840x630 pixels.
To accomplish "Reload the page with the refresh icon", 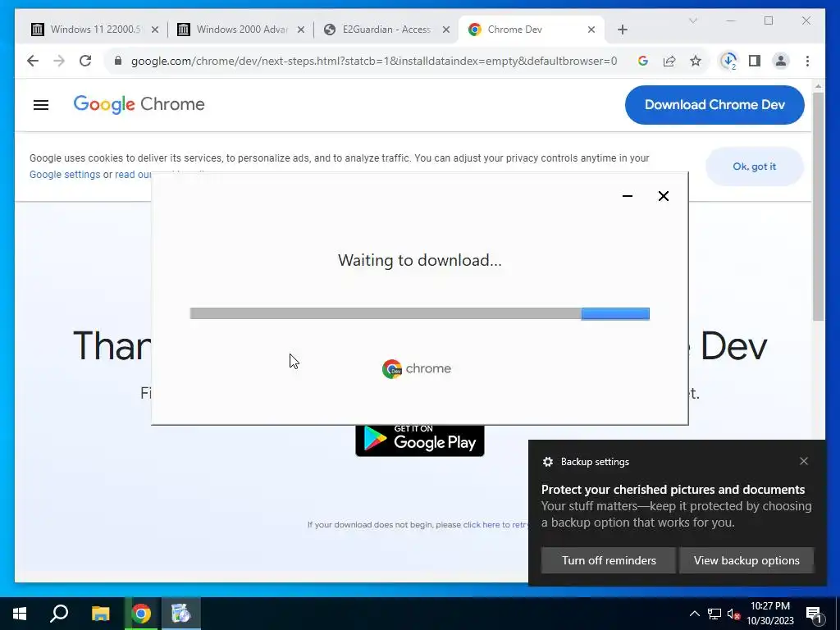I will (x=85, y=61).
